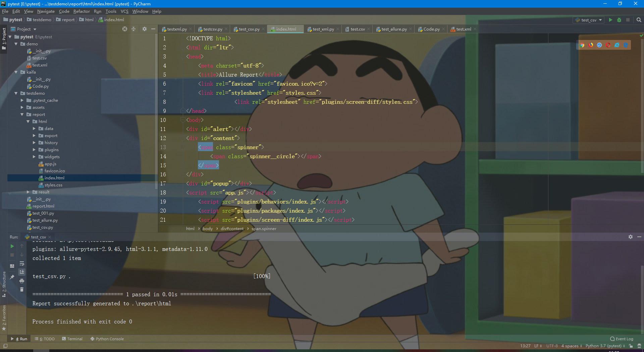Screen dimensions: 644x352
Task: Hide the Run tool window
Action: 639,237
